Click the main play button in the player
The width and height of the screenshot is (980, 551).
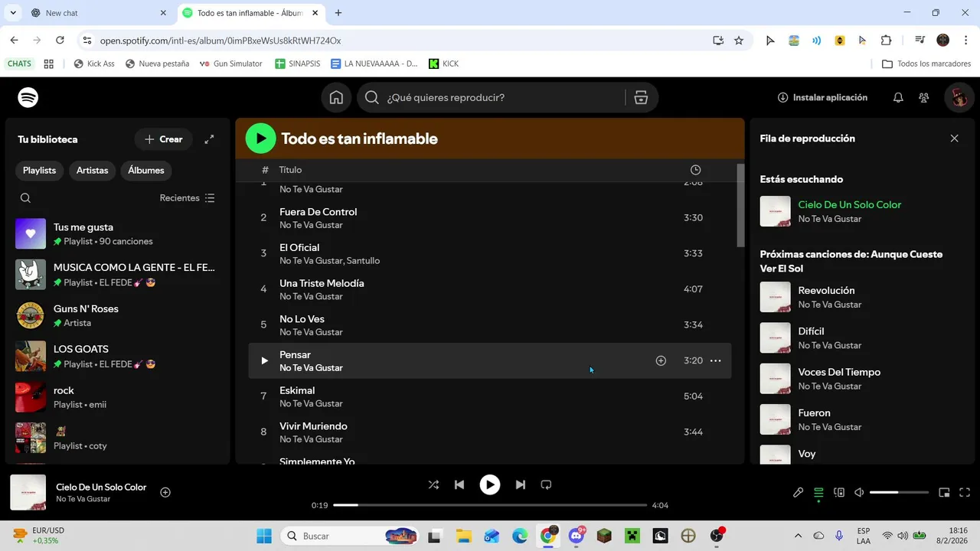(490, 484)
